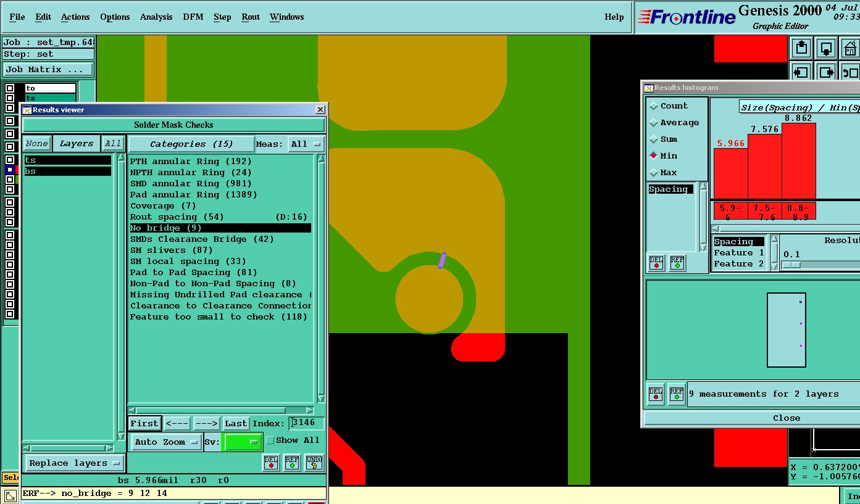Click the Resolution slider handle
The height and width of the screenshot is (504, 860).
(791, 265)
